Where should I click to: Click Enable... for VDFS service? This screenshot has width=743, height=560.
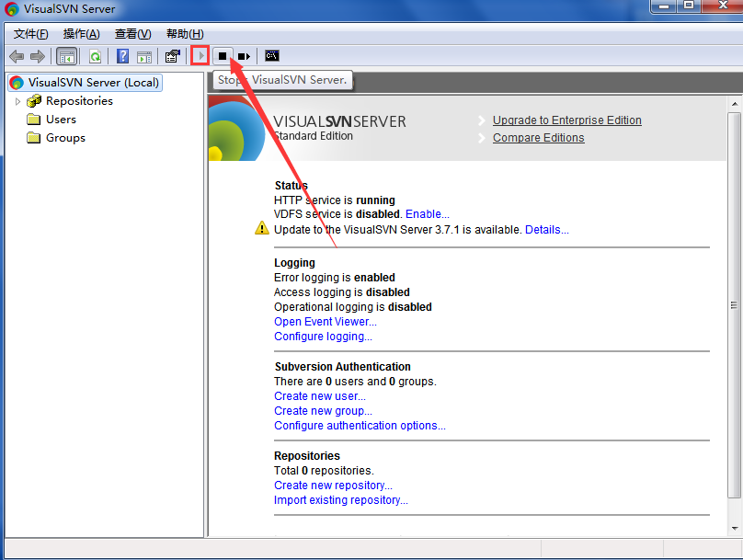[x=428, y=214]
